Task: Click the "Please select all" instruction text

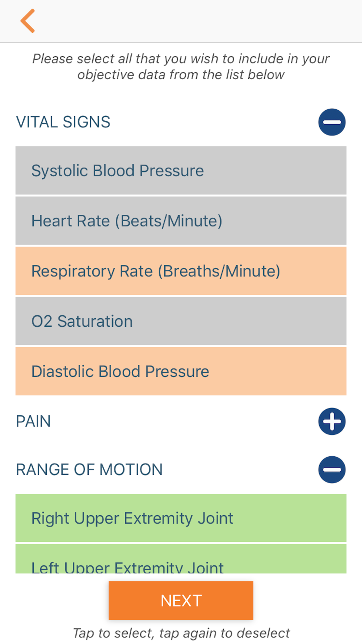Action: pyautogui.click(x=181, y=67)
